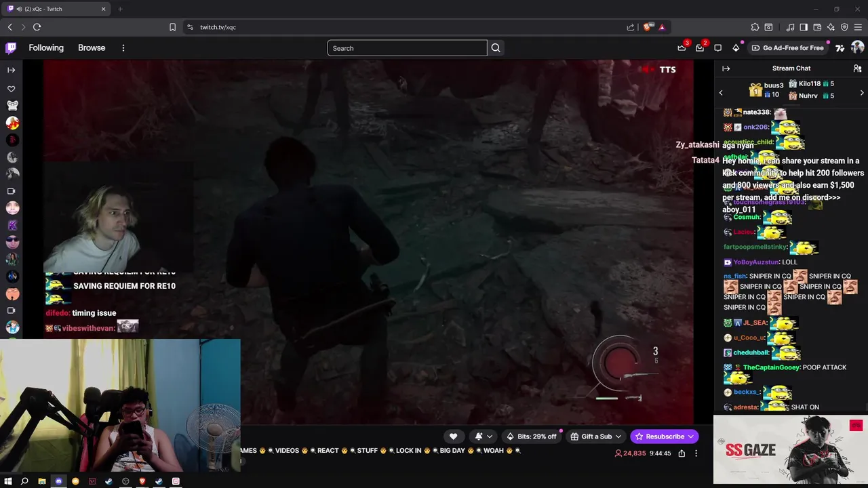Open Brave browser taskbar icon

pyautogui.click(x=142, y=481)
